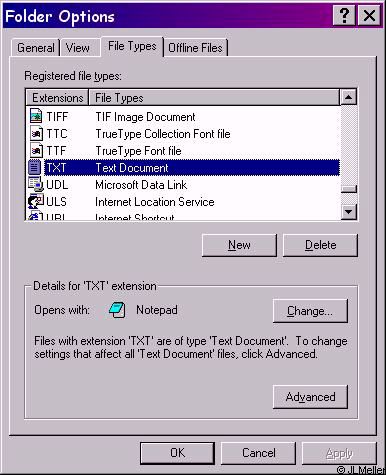Sort by the Extensions column header
The width and height of the screenshot is (386, 475).
click(x=57, y=98)
